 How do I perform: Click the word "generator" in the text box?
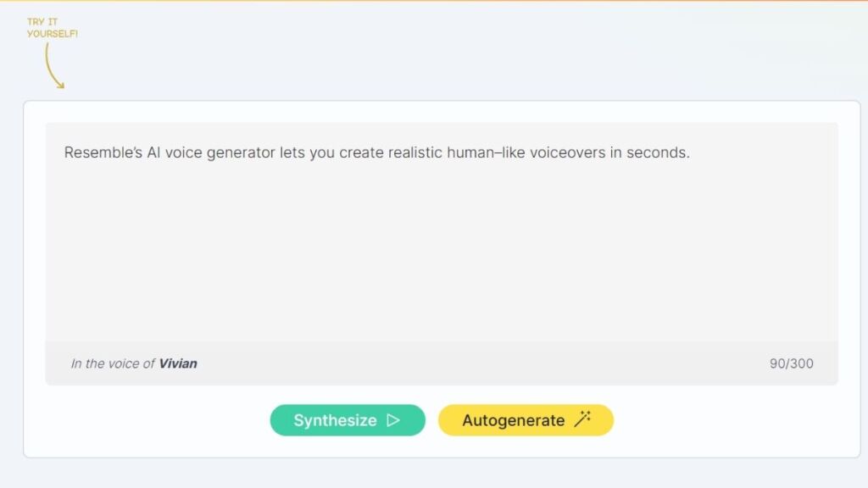click(241, 153)
